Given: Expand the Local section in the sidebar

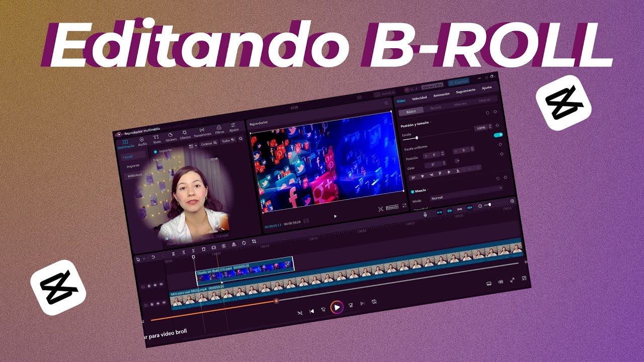Looking at the screenshot, I should pyautogui.click(x=134, y=156).
